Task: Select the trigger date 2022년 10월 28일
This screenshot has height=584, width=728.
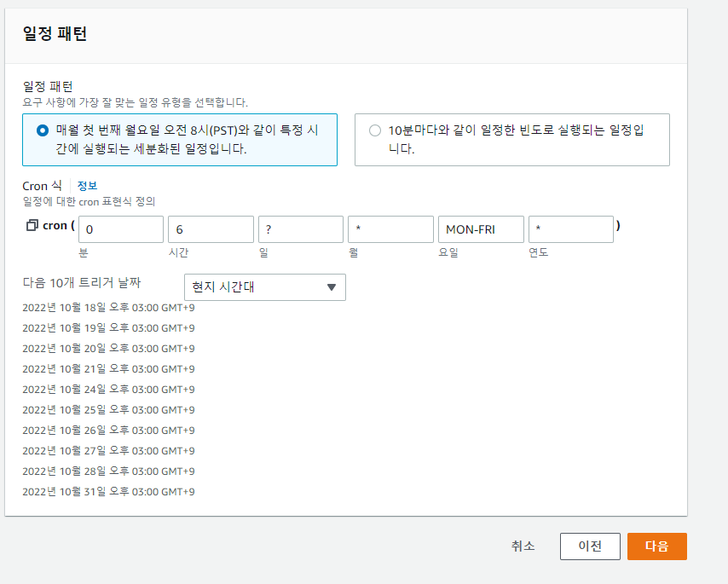Action: 108,471
